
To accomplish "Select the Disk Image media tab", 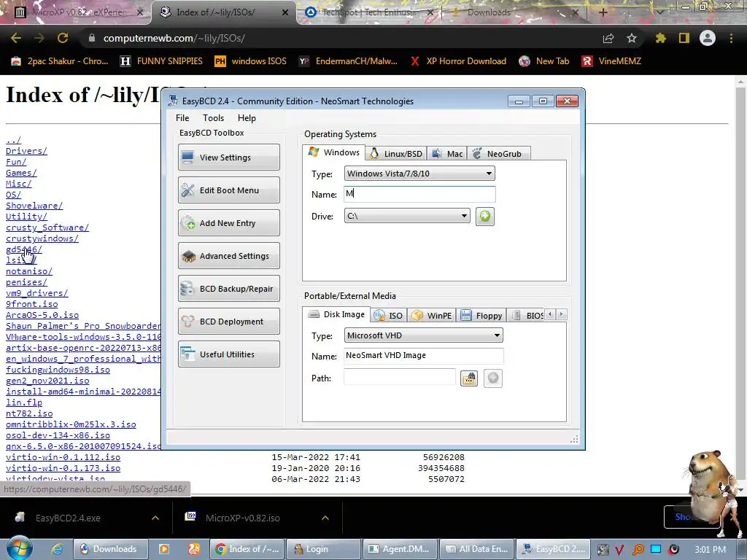I will click(336, 314).
